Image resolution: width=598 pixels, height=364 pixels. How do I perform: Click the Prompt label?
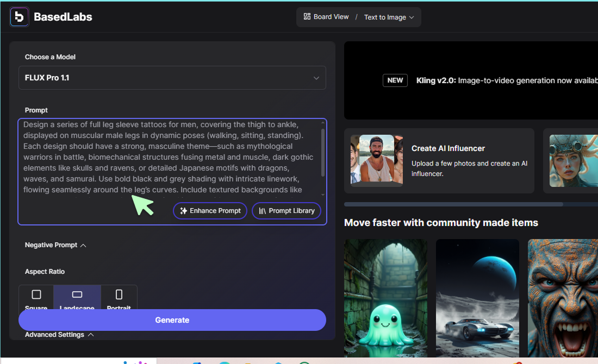point(36,110)
